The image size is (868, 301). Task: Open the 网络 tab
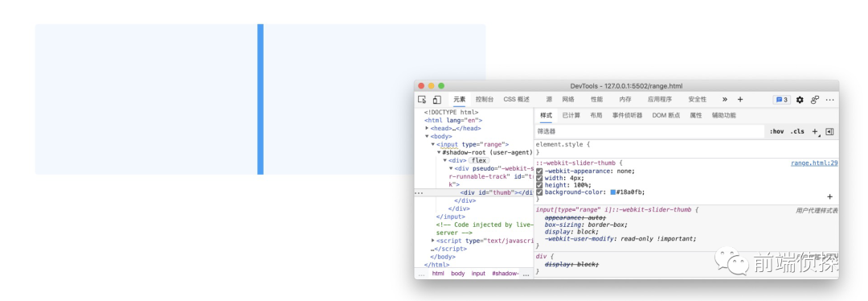568,100
